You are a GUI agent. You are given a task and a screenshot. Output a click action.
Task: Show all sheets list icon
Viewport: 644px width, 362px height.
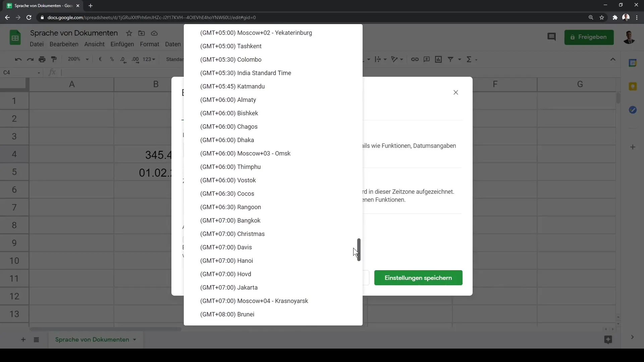36,340
